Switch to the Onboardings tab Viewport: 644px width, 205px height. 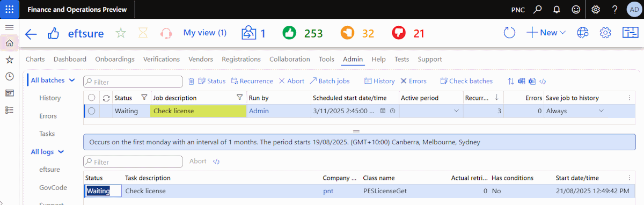[115, 59]
